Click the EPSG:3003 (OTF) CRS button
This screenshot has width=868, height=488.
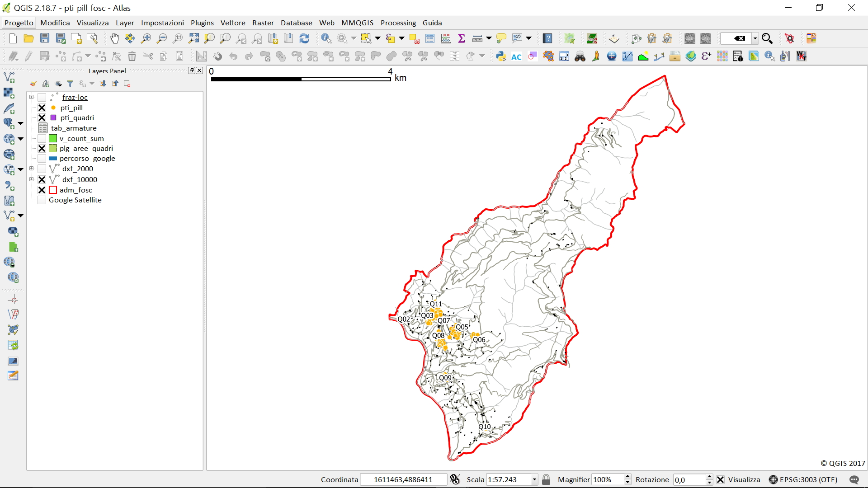coord(803,479)
